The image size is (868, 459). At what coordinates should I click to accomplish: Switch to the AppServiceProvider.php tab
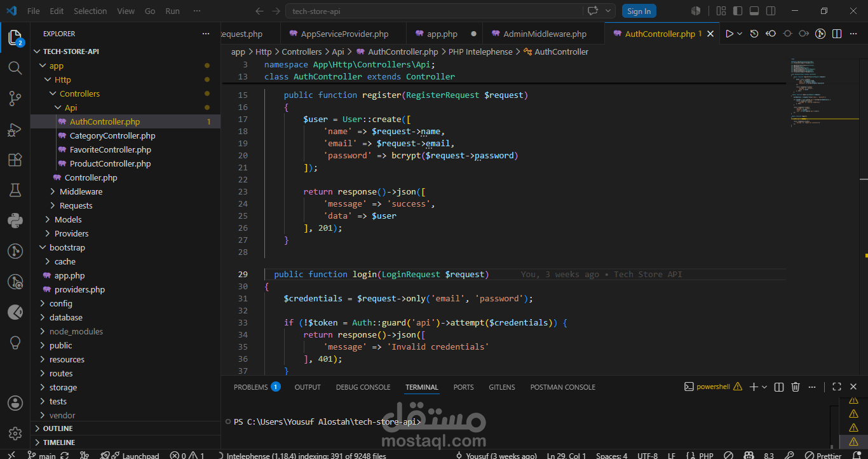(x=344, y=34)
